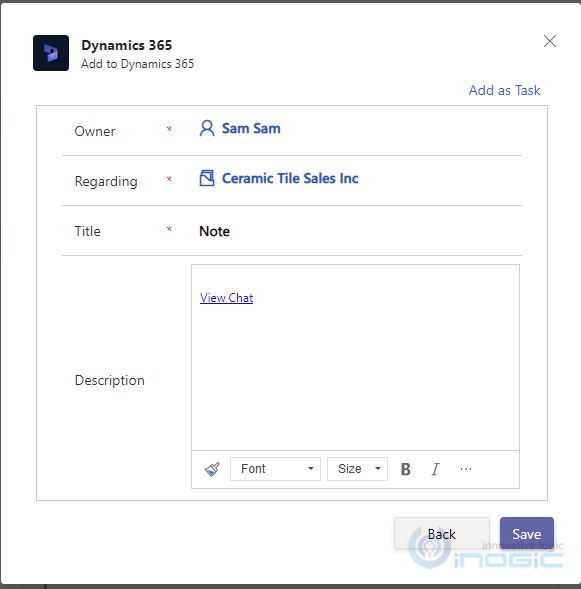
Task: Click the Title field label
Action: tap(88, 231)
